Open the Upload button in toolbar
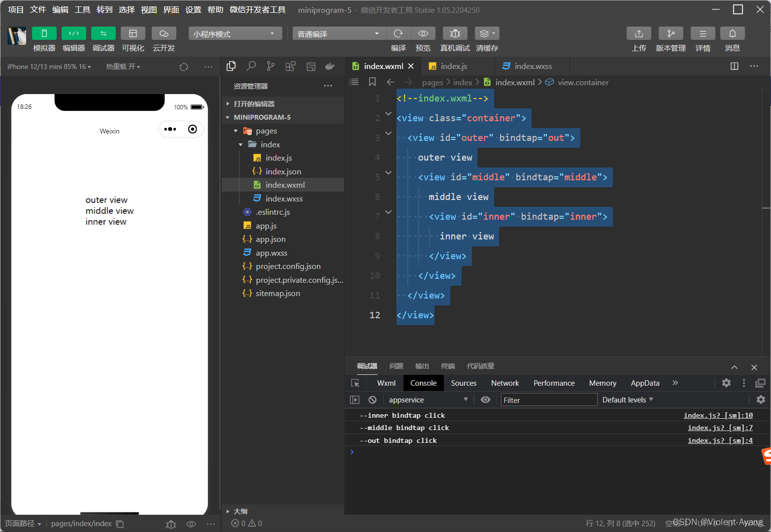The image size is (771, 532). tap(638, 33)
